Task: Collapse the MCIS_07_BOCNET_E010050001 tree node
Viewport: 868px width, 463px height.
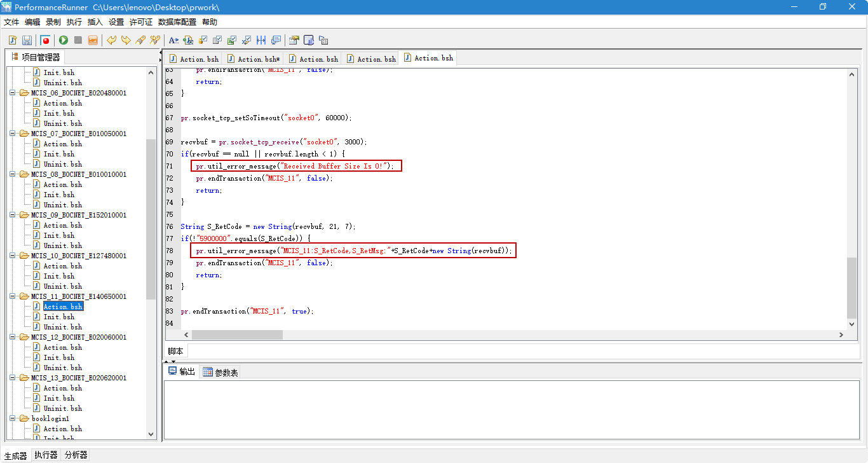Action: (x=13, y=134)
